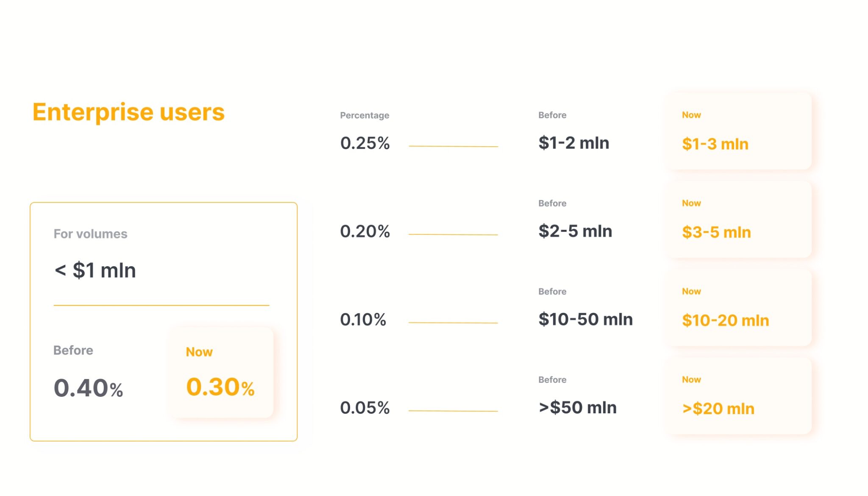Click the $2-5 mln Before value
Viewport: 868px width, 496px height.
(575, 231)
